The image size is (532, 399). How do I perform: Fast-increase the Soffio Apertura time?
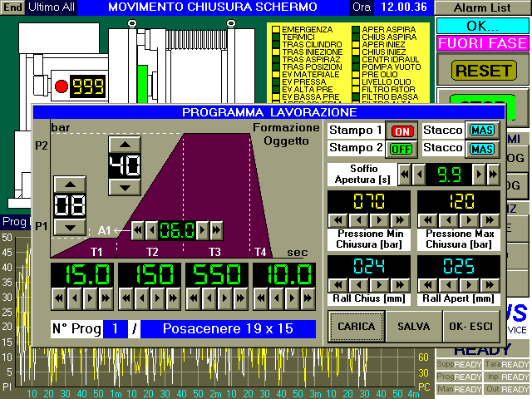493,175
